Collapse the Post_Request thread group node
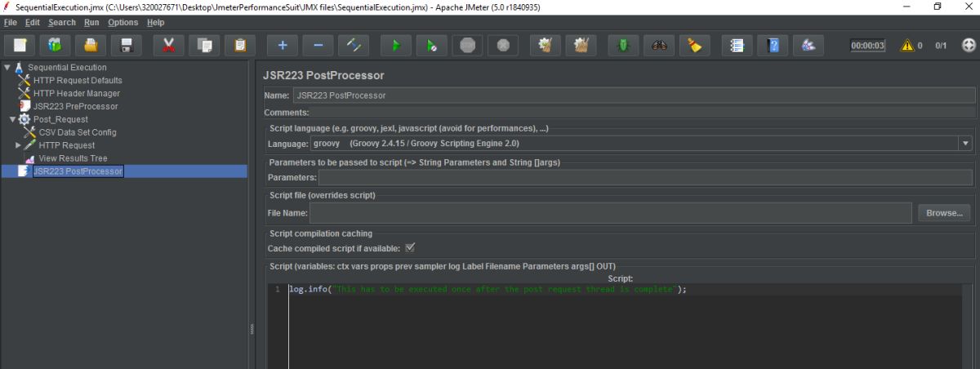This screenshot has width=980, height=369. coord(12,119)
